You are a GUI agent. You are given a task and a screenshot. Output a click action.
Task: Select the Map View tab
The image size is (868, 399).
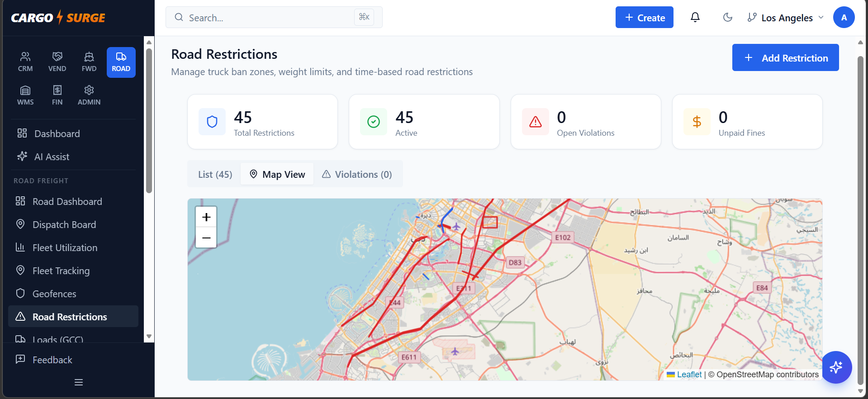tap(277, 174)
